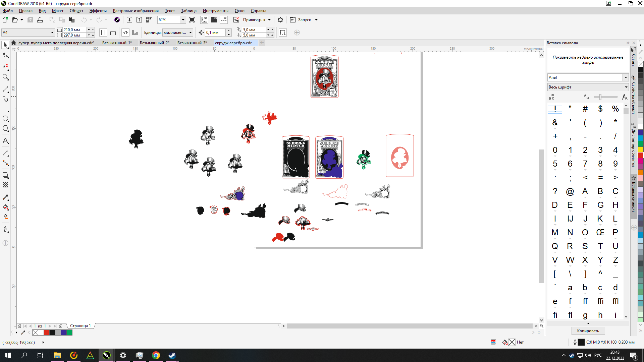Screen dimensions: 644x362
Task: Open the A4 page size dropdown
Action: (x=52, y=33)
